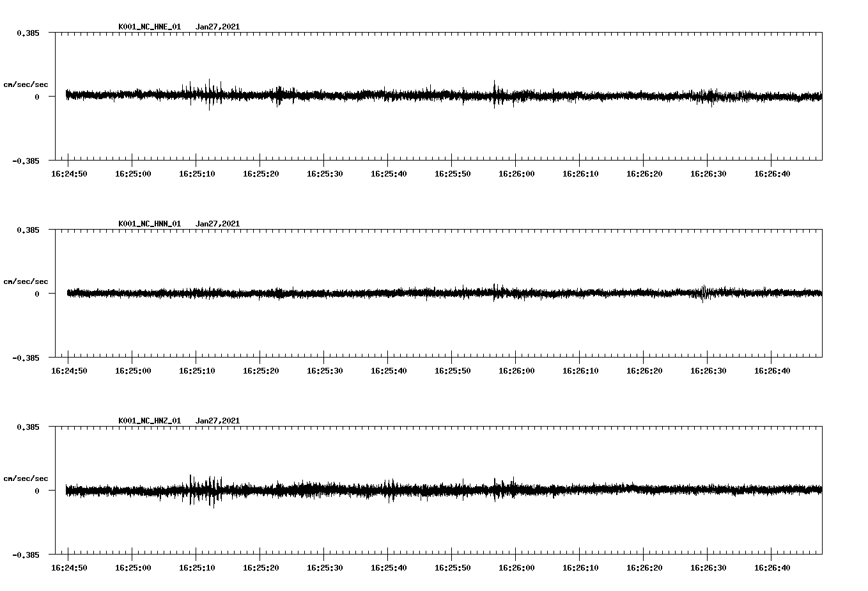868x591 pixels.
Task: Select the 16:25:10 tick label on HNE plot
Action: [198, 173]
